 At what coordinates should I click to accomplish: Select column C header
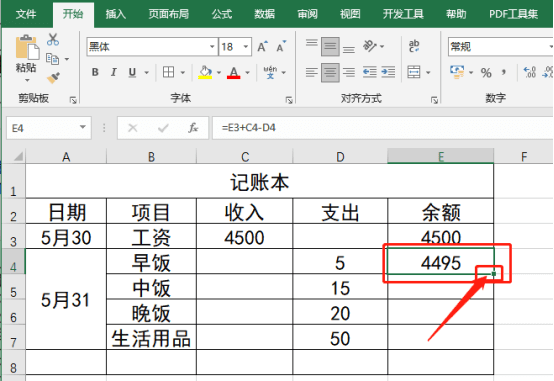[x=244, y=156]
